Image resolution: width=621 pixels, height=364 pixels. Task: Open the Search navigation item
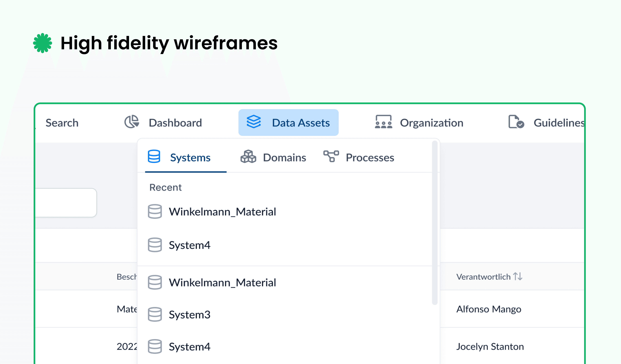click(62, 123)
